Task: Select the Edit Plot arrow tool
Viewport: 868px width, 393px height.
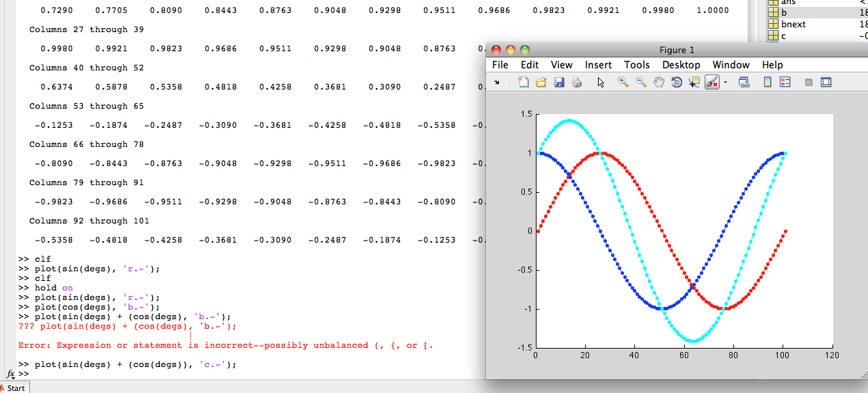Action: [601, 82]
